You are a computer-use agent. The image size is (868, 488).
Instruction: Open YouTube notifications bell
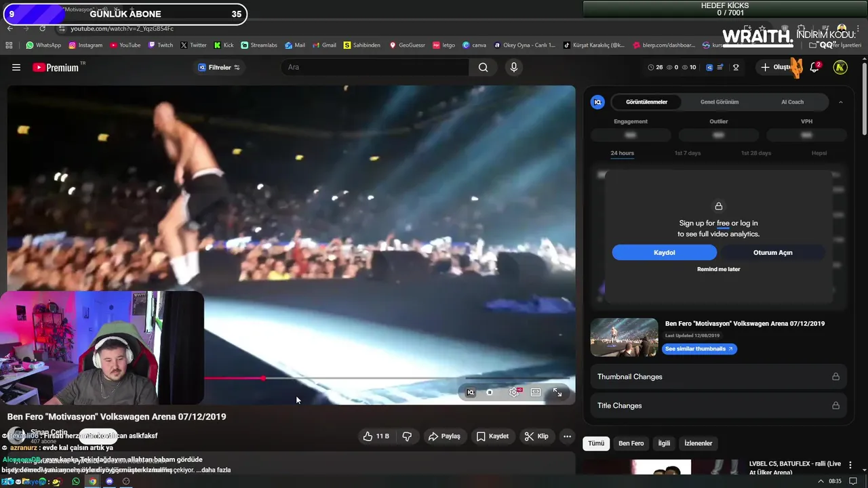[x=814, y=67]
